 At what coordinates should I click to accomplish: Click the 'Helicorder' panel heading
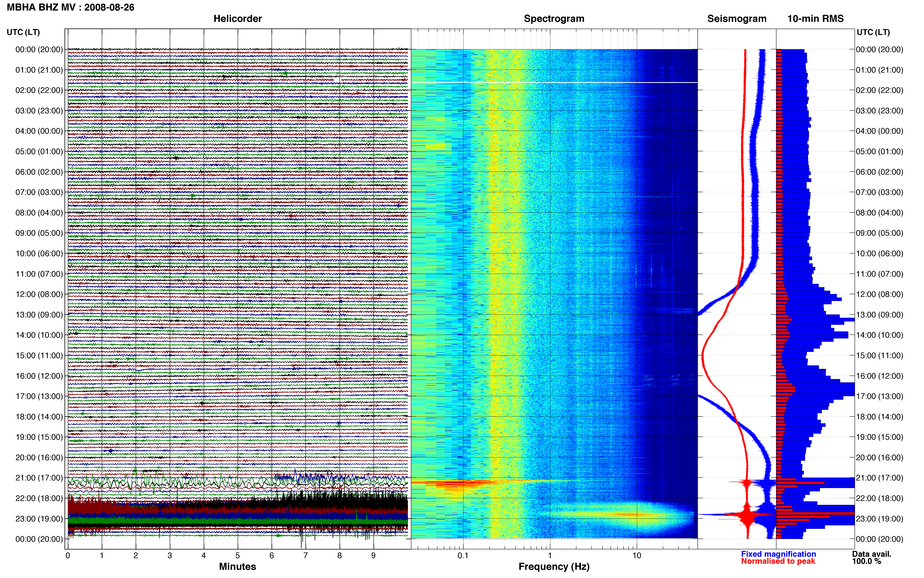[x=238, y=18]
